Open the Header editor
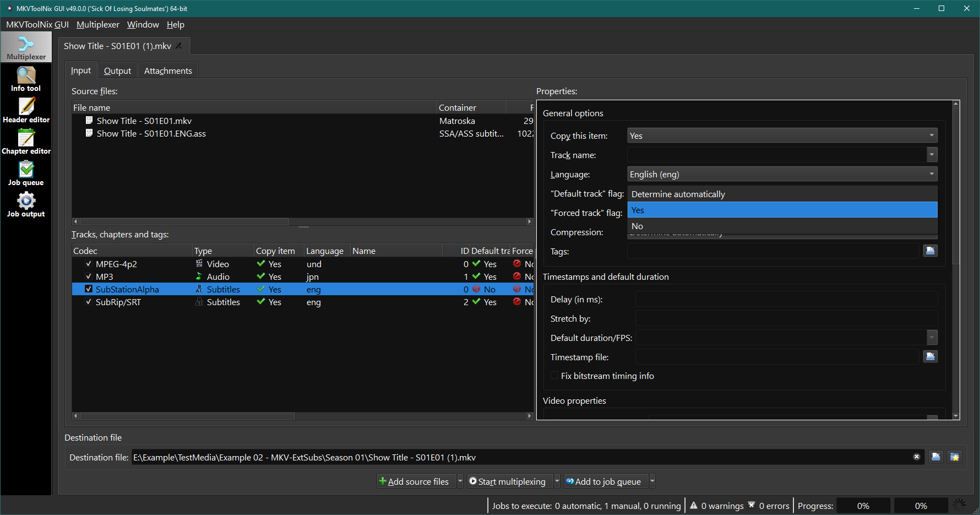 click(26, 110)
